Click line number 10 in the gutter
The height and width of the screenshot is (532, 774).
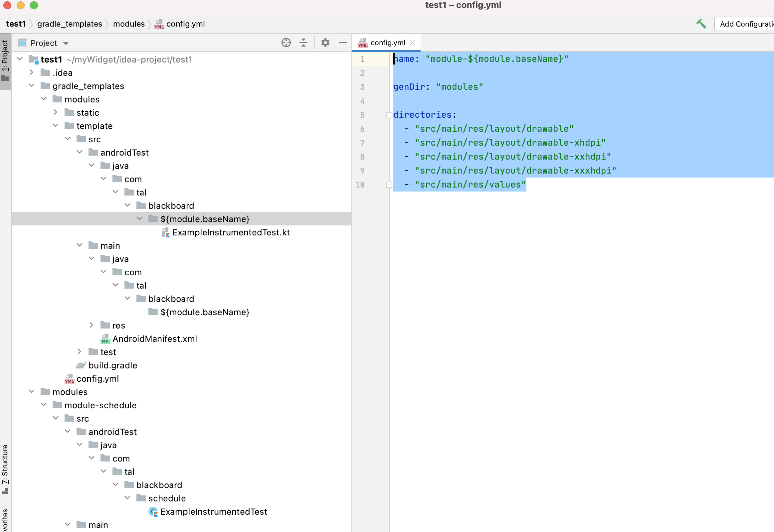point(360,185)
